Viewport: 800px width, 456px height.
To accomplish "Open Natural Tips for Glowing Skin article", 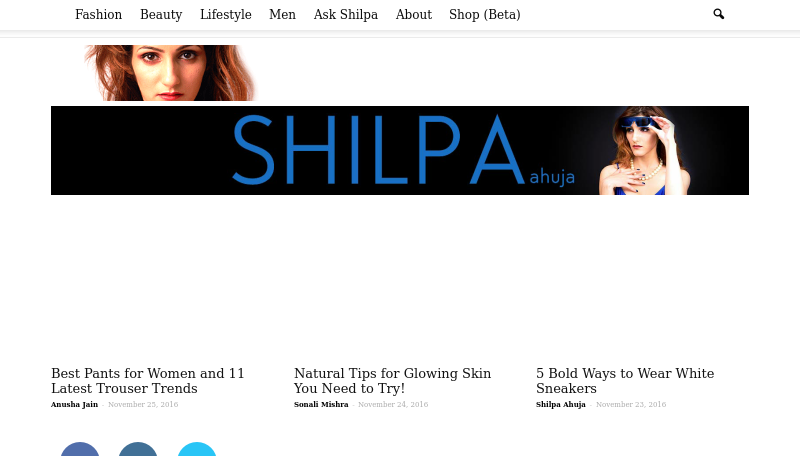I will pyautogui.click(x=392, y=381).
